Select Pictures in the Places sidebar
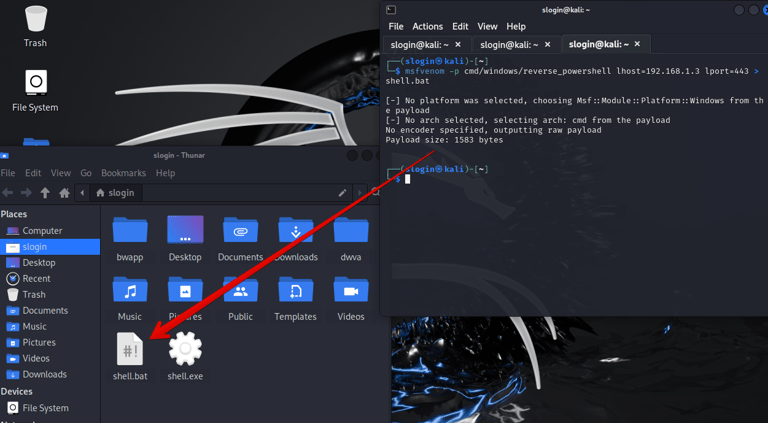 [50, 342]
